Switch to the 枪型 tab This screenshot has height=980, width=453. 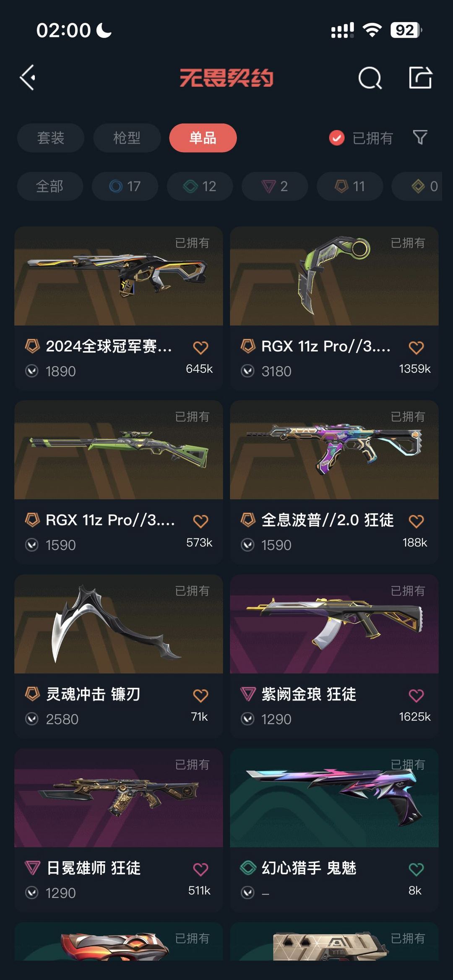pyautogui.click(x=127, y=138)
